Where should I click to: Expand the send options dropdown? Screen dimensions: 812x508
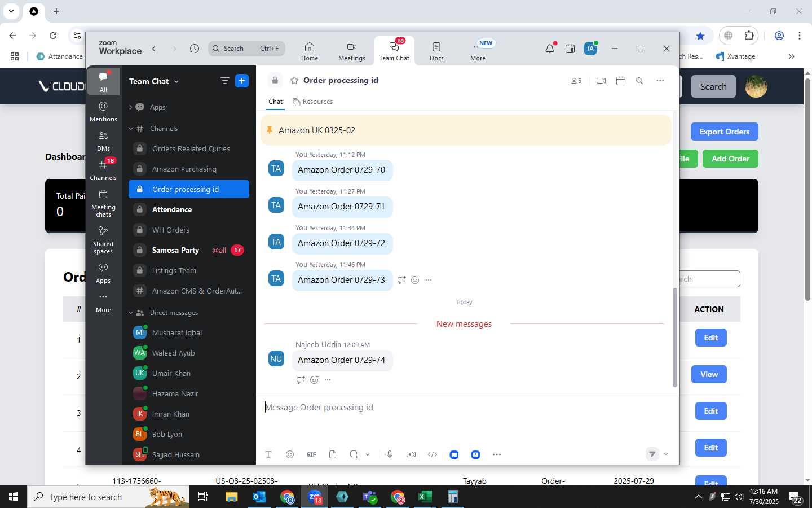pyautogui.click(x=666, y=454)
